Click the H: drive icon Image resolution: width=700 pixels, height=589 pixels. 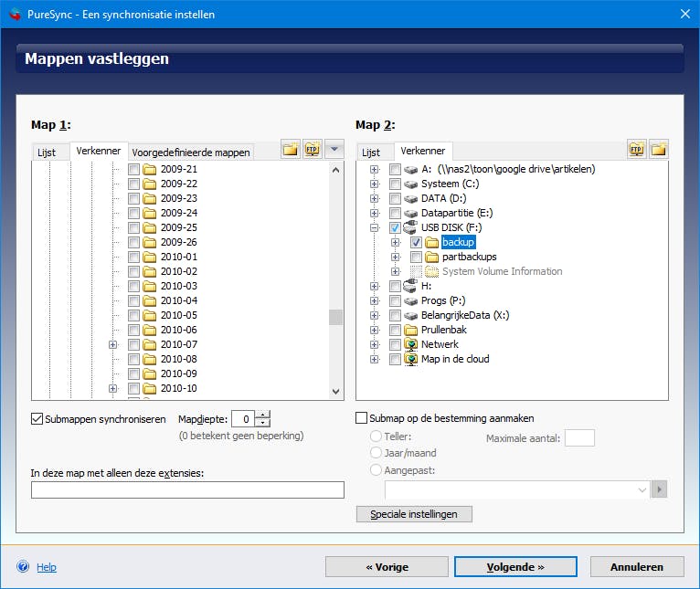(x=409, y=286)
